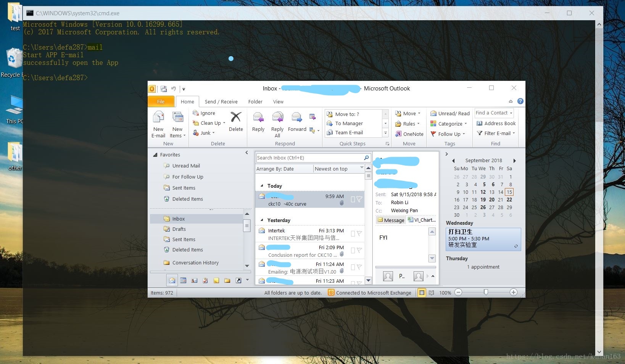This screenshot has height=364, width=625.
Task: Click the Outlook Help question mark icon
Action: [520, 101]
